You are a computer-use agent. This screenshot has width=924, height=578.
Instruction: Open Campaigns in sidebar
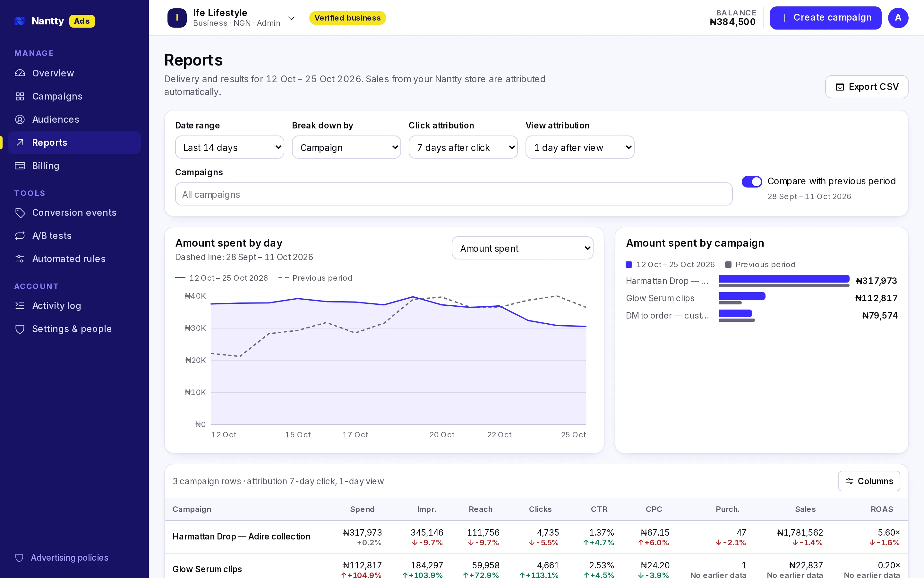pos(74,96)
